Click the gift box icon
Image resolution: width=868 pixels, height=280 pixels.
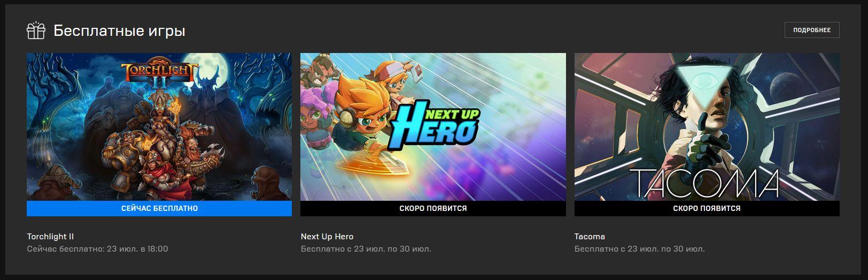pos(36,31)
